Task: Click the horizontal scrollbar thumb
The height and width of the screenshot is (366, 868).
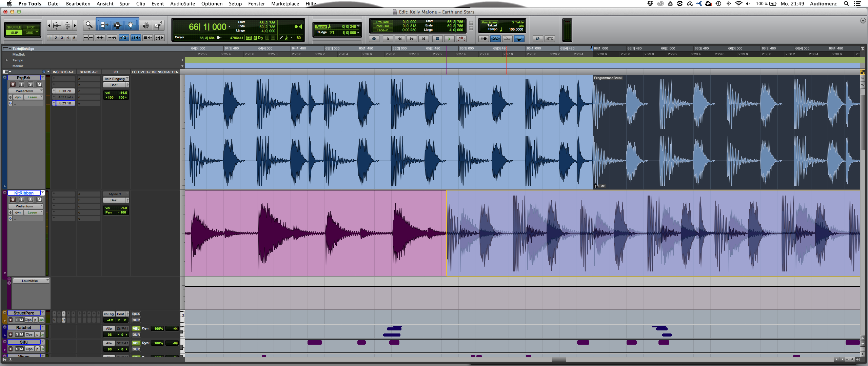Action: click(x=559, y=360)
